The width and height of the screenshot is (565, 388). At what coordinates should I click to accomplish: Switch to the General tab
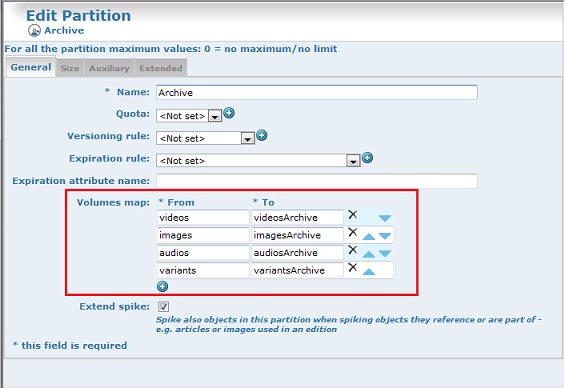tap(31, 67)
